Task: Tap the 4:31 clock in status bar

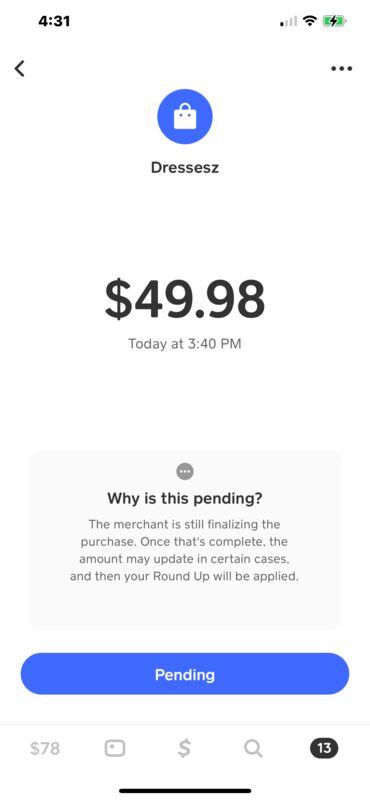Action: click(x=54, y=21)
